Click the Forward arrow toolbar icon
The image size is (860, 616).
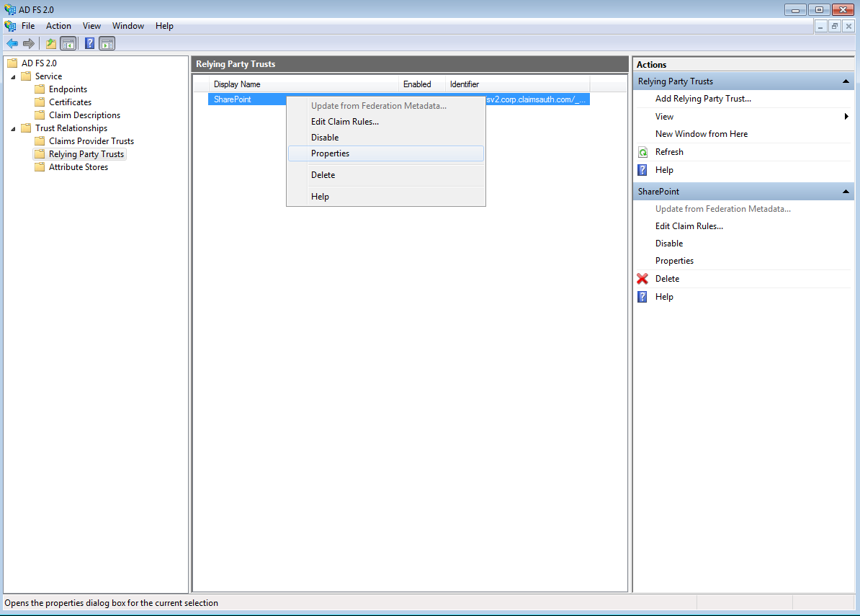click(29, 43)
